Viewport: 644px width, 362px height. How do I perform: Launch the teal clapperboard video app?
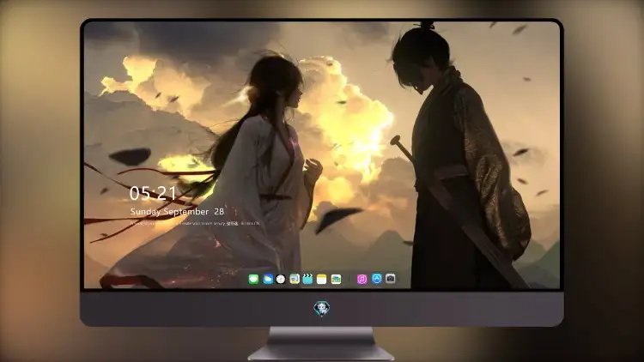pos(307,279)
